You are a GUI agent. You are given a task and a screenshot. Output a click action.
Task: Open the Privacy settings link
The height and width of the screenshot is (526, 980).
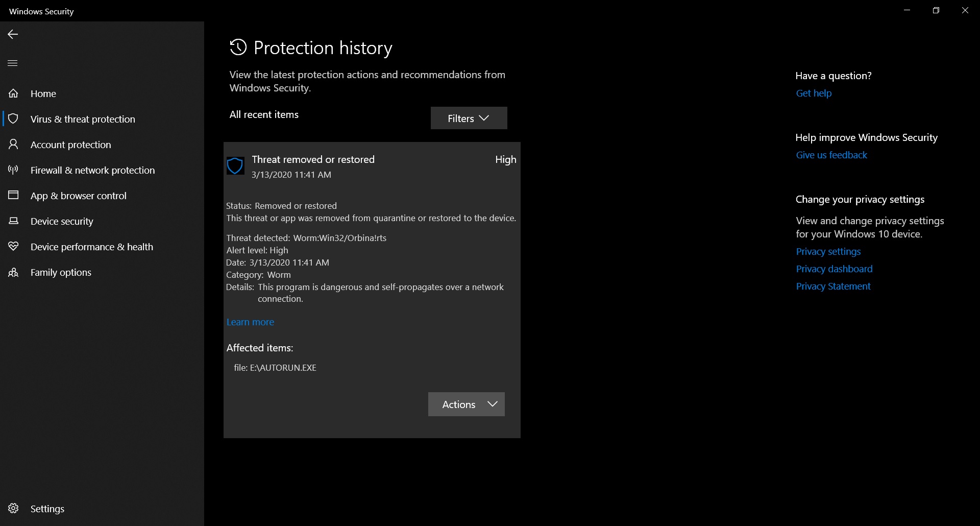pos(828,251)
